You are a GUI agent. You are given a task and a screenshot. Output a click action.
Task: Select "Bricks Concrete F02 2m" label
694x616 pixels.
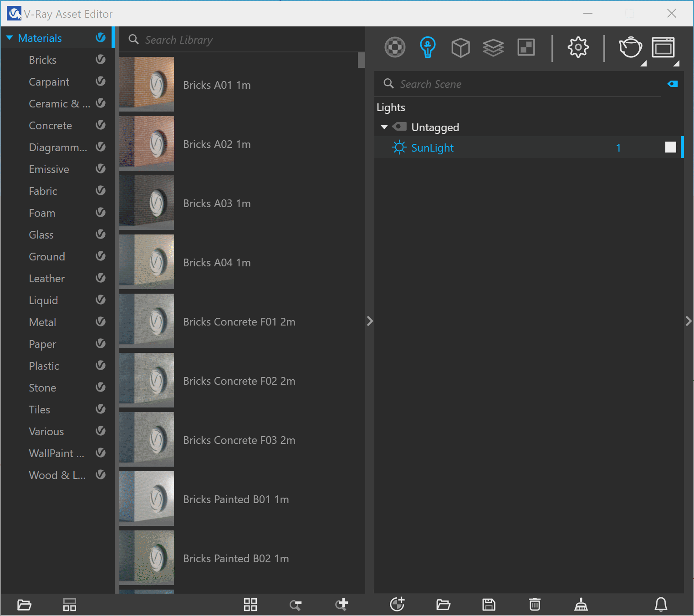coord(239,381)
